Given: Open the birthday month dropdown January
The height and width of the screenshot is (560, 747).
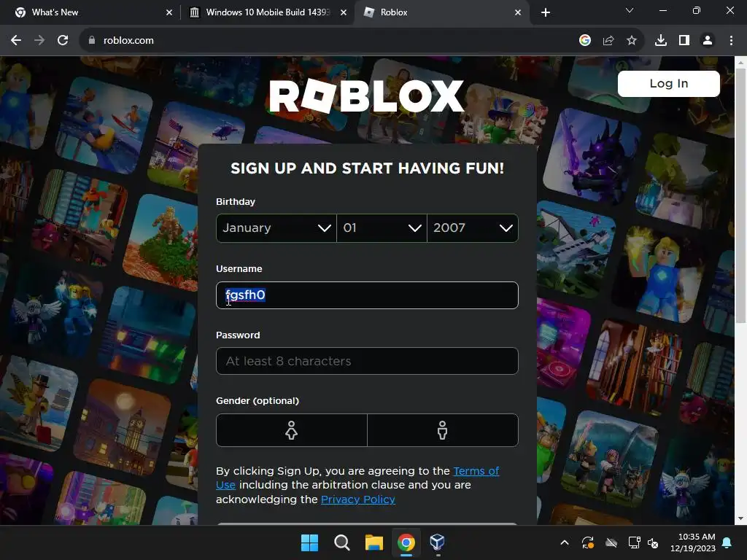Looking at the screenshot, I should pos(276,228).
